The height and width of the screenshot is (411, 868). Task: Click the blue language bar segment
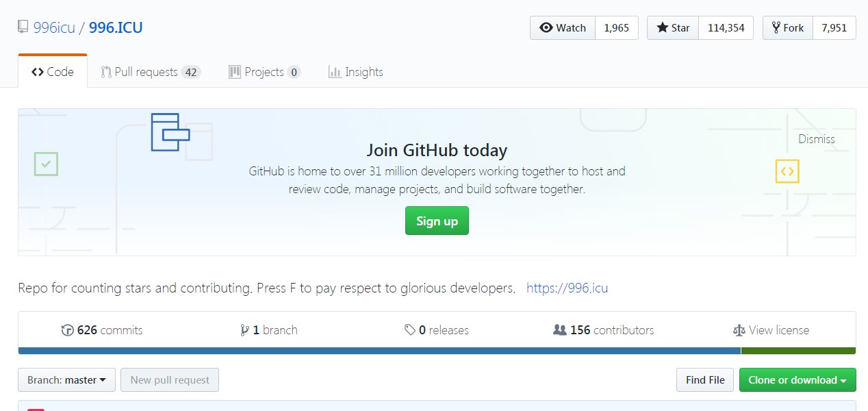(379, 351)
